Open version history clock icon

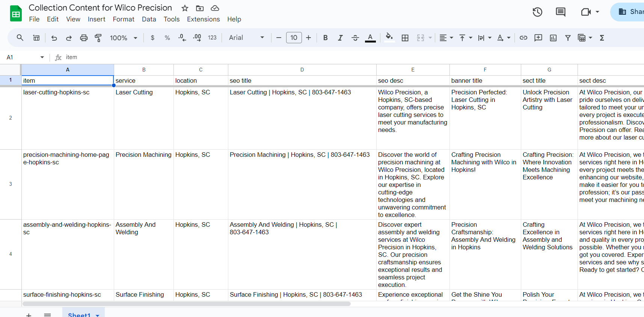coord(537,12)
